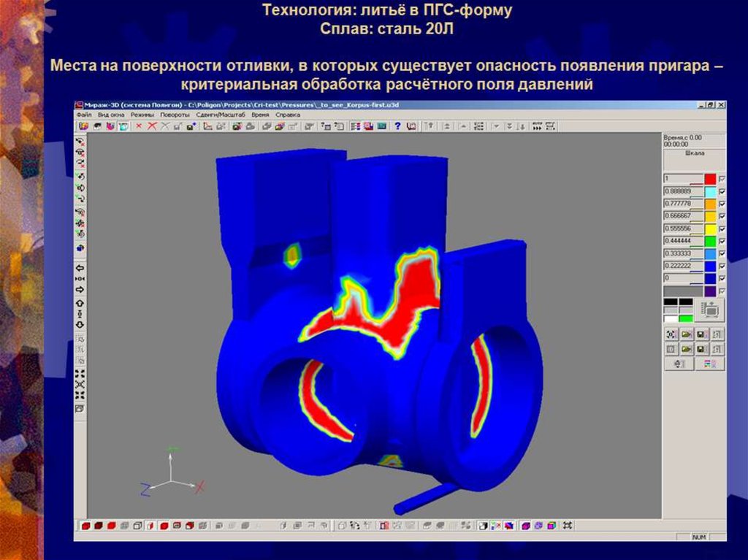Click the magenta cube bottom toolbar icon
This screenshot has height=560, width=748.
click(x=526, y=526)
